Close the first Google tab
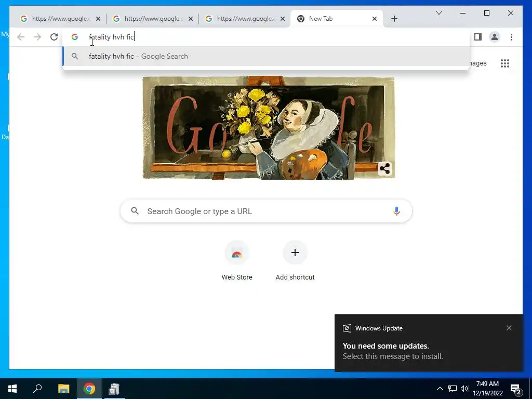 click(x=98, y=19)
